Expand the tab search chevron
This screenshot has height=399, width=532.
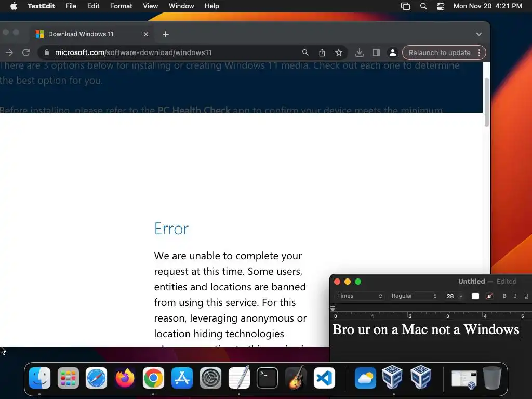(x=478, y=34)
